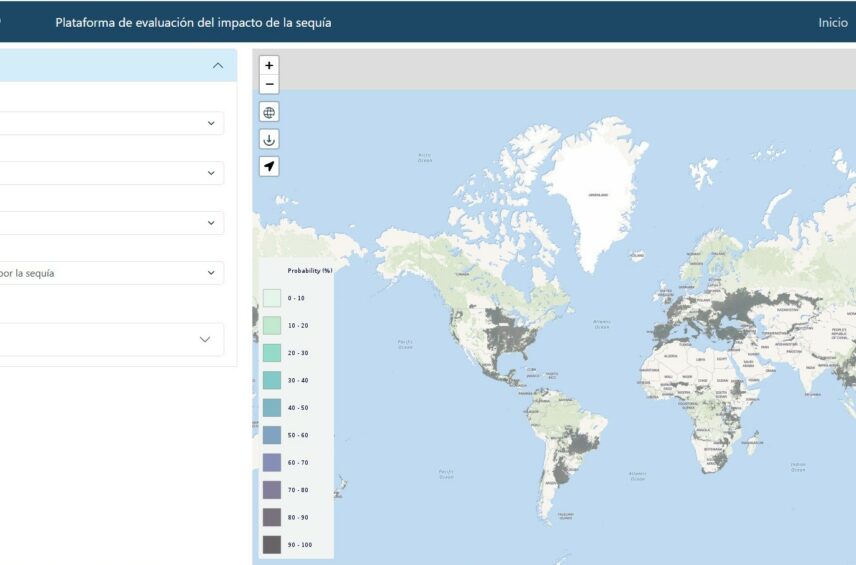Go to Inicio in the top navigation
The height and width of the screenshot is (565, 856).
(832, 22)
